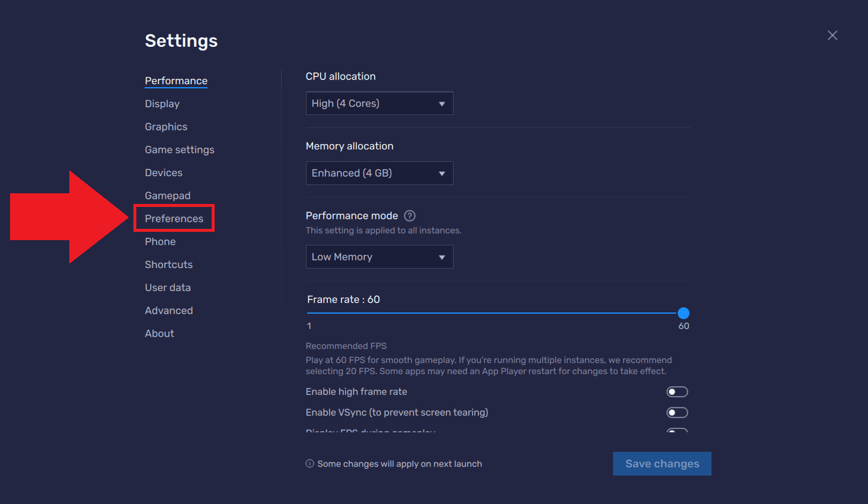Open the Advanced settings section
The width and height of the screenshot is (868, 504).
[x=169, y=311]
